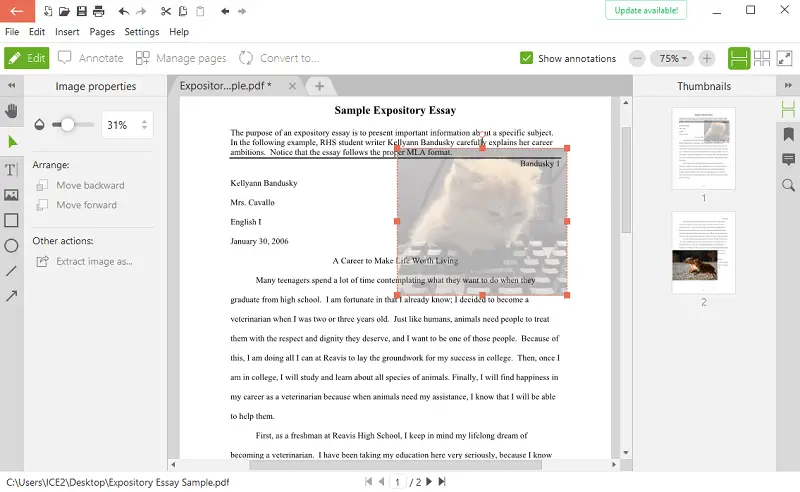Viewport: 800px width, 492px height.
Task: Paste from clipboard icon
Action: [200, 11]
